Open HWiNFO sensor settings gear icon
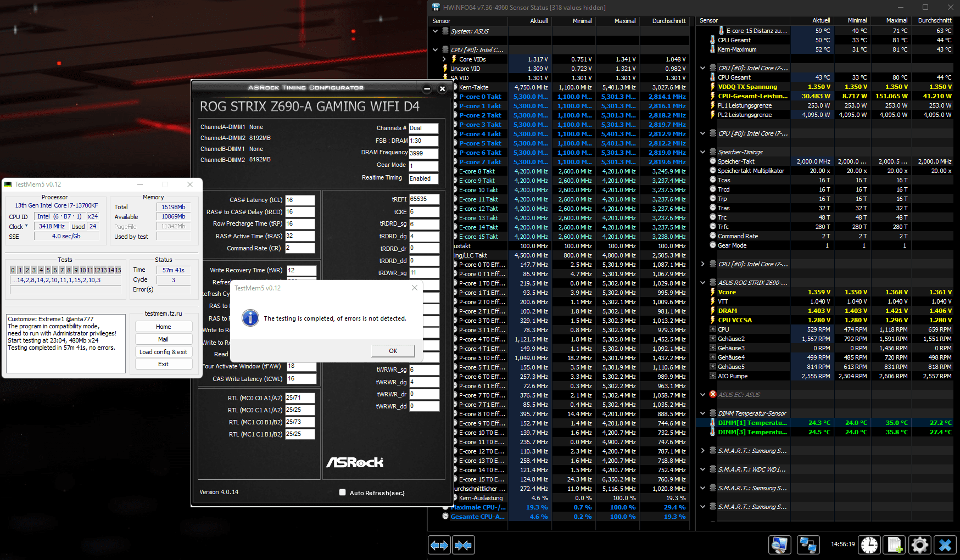The height and width of the screenshot is (560, 960). 920,545
